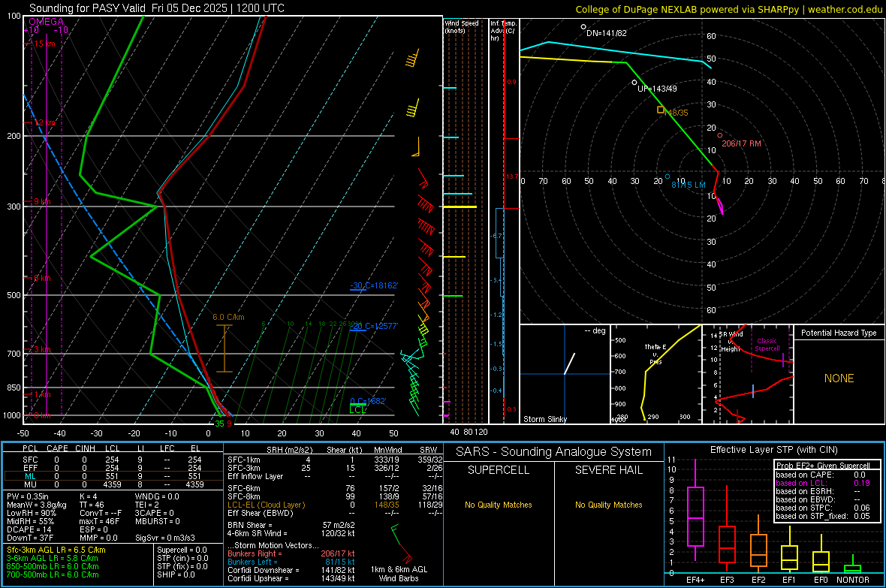
Task: Click the 'PW = 0.35in' value
Action: coord(28,496)
